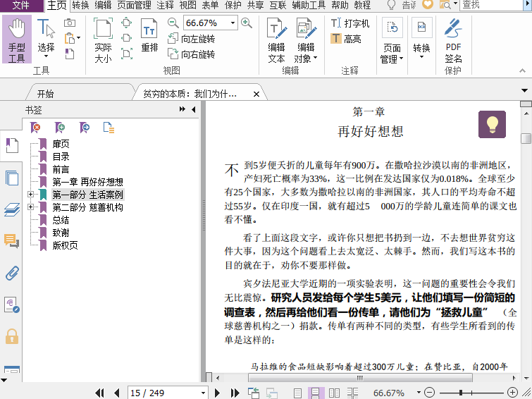532x399 pixels.
Task: Zoom out with the ribbon magnifier minus
Action: (173, 23)
